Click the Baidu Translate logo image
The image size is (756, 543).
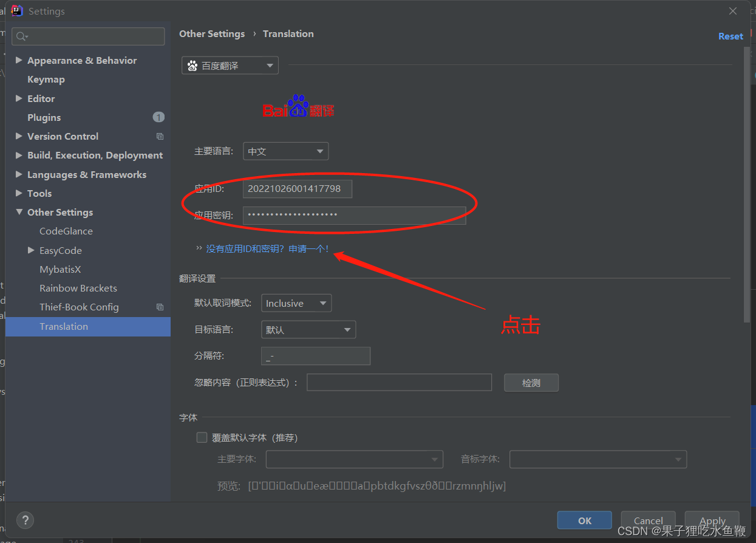pos(298,106)
